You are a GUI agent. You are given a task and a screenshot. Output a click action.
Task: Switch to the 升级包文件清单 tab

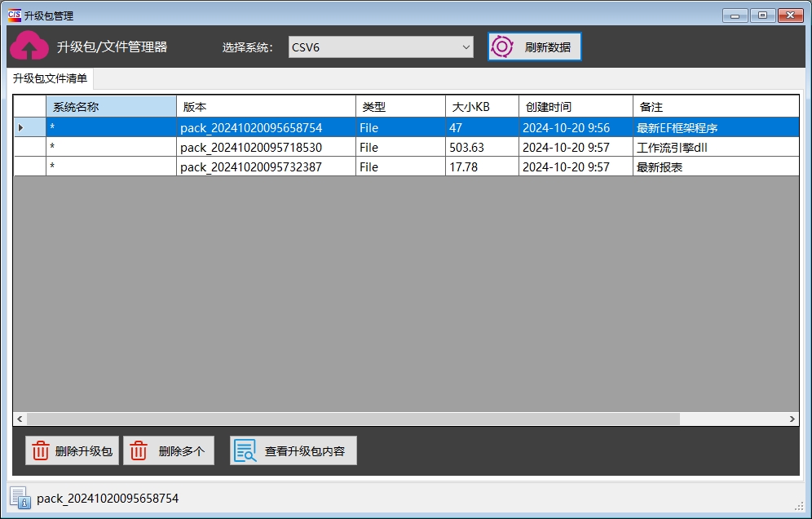(50, 79)
